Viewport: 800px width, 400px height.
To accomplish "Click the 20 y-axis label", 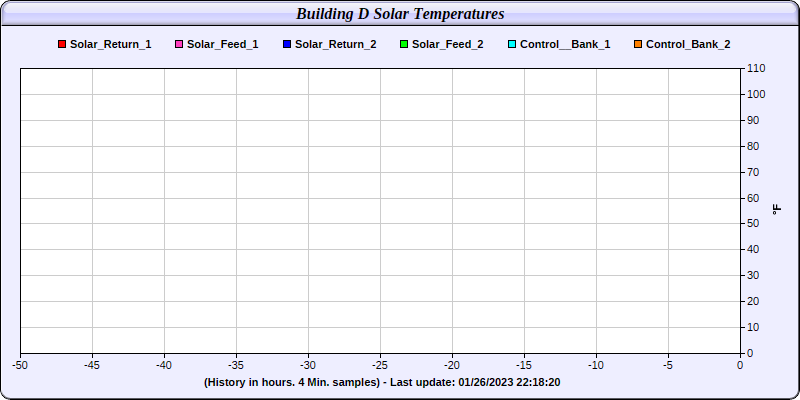I will pyautogui.click(x=753, y=302).
